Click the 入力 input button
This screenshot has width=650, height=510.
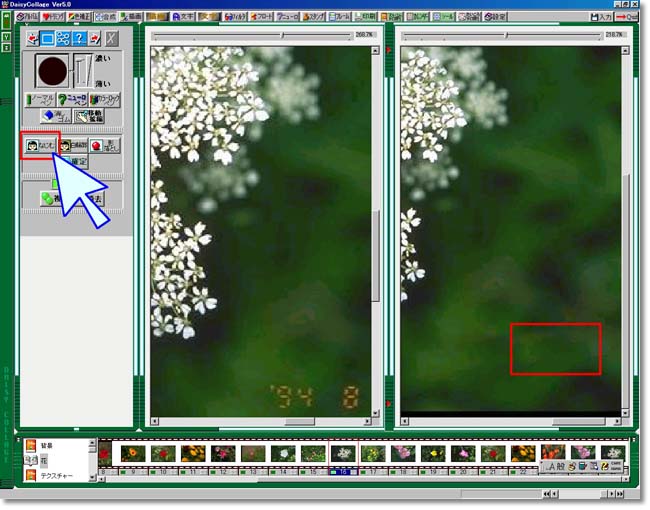pos(601,17)
